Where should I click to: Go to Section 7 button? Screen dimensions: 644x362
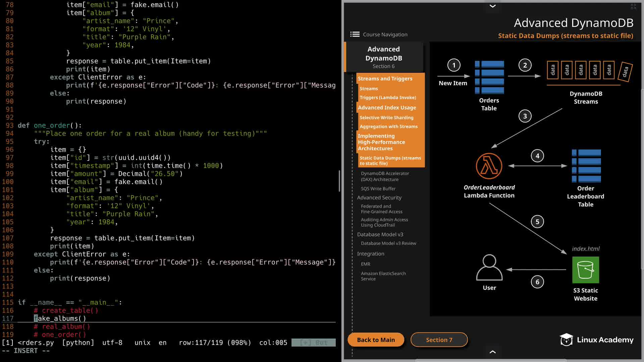(x=439, y=340)
